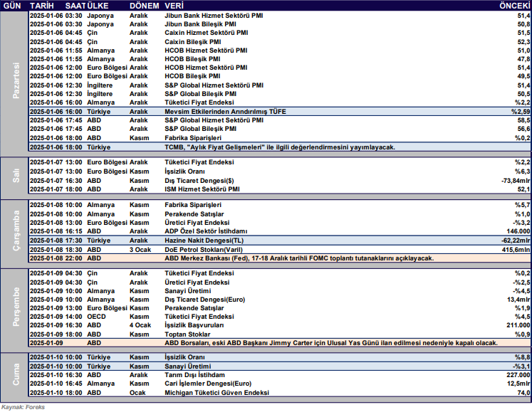The height and width of the screenshot is (412, 532).
Task: Select the Perşembe day label
Action: (x=16, y=307)
